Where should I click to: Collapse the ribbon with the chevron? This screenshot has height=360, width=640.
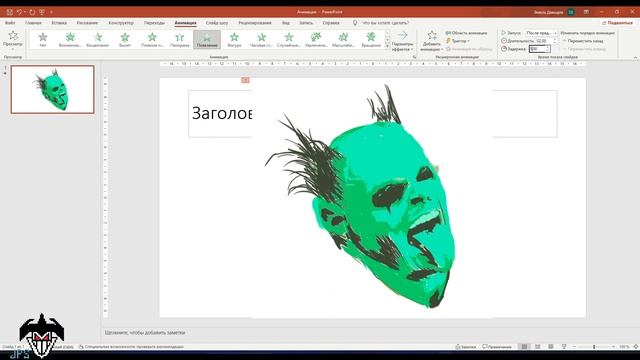(635, 58)
